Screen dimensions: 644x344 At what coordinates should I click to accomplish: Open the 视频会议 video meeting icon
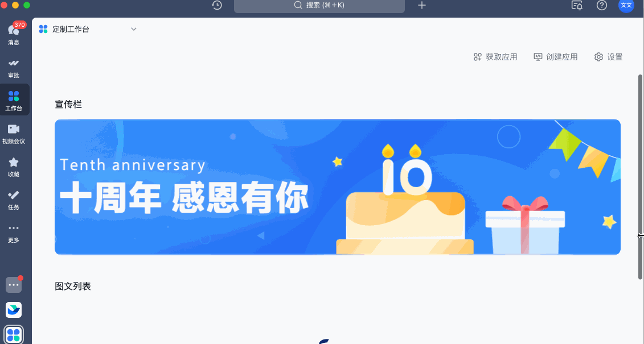[x=14, y=134]
